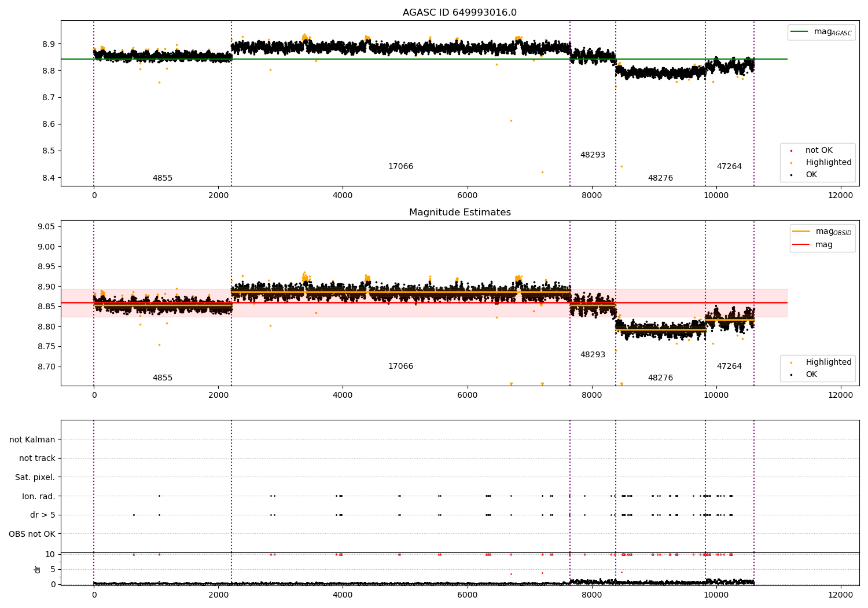Select the mag OBSID legend entry

822,232
